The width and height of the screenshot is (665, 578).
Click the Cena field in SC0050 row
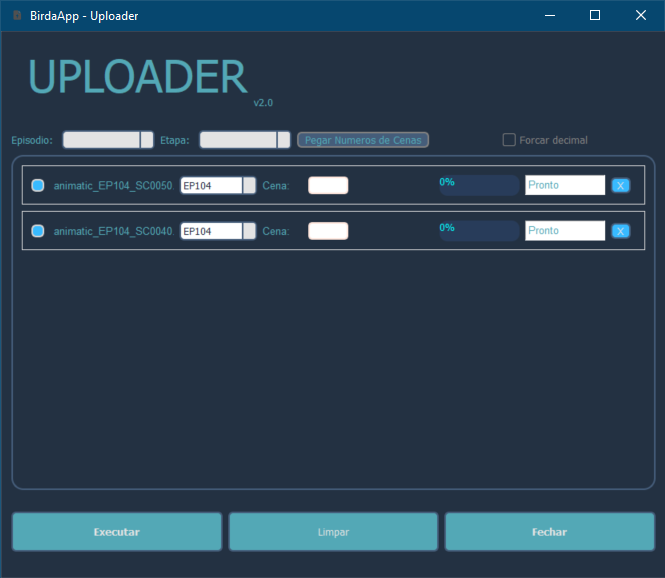coord(328,185)
